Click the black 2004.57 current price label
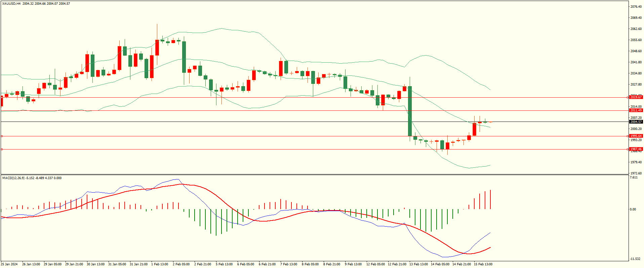 (636, 122)
